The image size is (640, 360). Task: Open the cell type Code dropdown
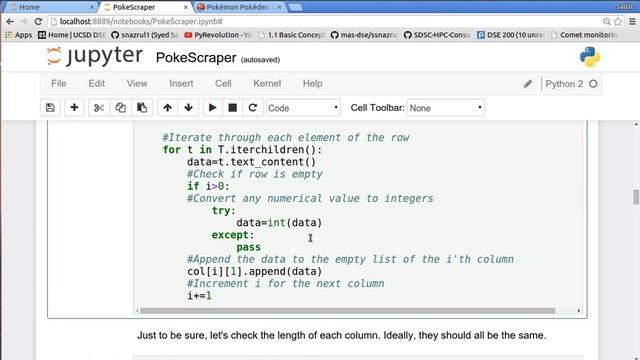coord(303,108)
